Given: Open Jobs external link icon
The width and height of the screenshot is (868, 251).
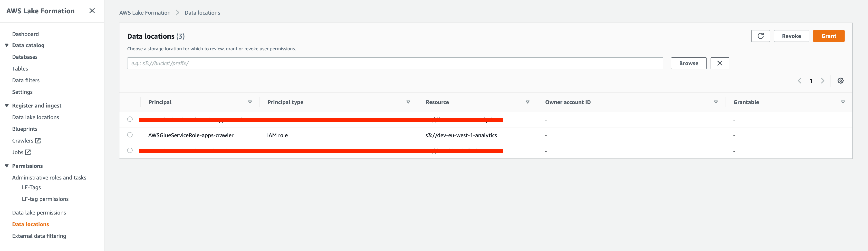Looking at the screenshot, I should pyautogui.click(x=28, y=152).
